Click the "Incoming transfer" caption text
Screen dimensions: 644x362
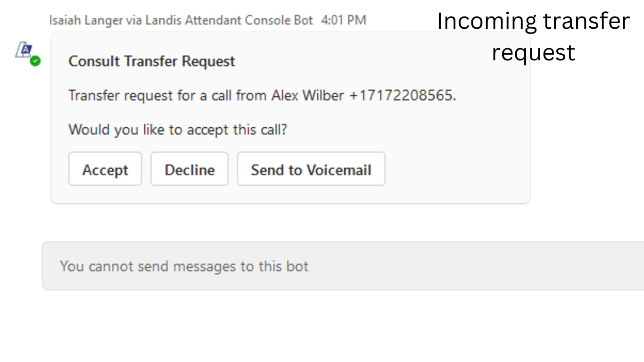pos(533,21)
